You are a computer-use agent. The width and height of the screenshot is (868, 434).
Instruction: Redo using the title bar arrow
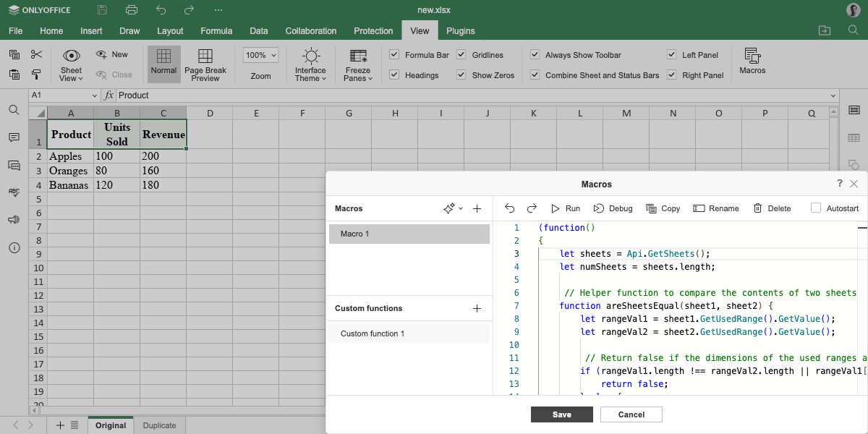tap(189, 10)
